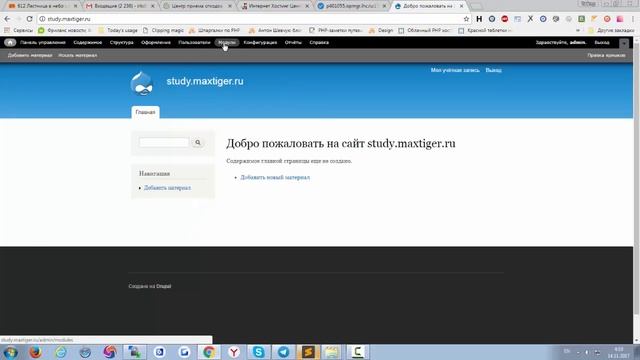
Task: Open Google Chrome taskbar icon
Action: tap(209, 352)
